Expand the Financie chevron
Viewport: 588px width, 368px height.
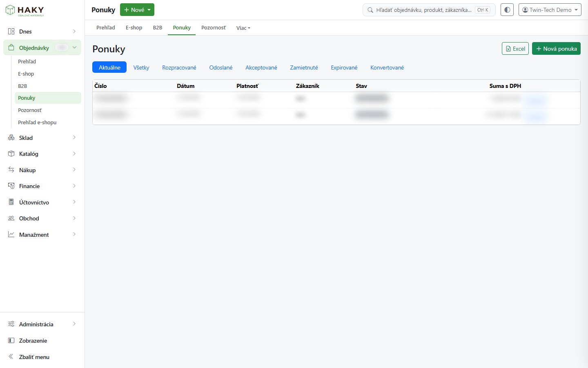tap(74, 186)
